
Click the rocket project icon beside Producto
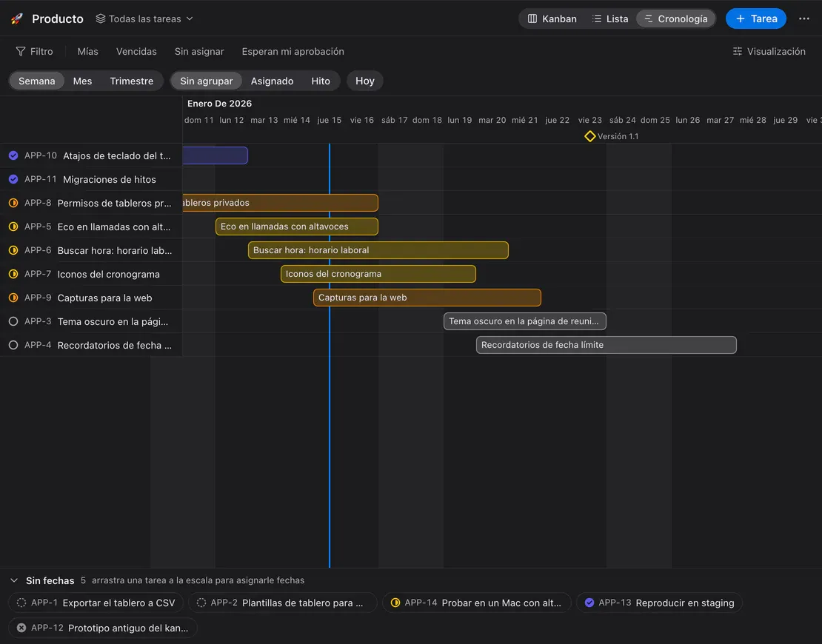click(17, 19)
